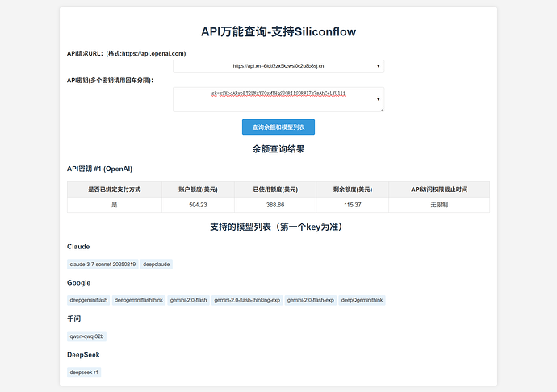Click the 504.23 account quota cell

tap(198, 205)
